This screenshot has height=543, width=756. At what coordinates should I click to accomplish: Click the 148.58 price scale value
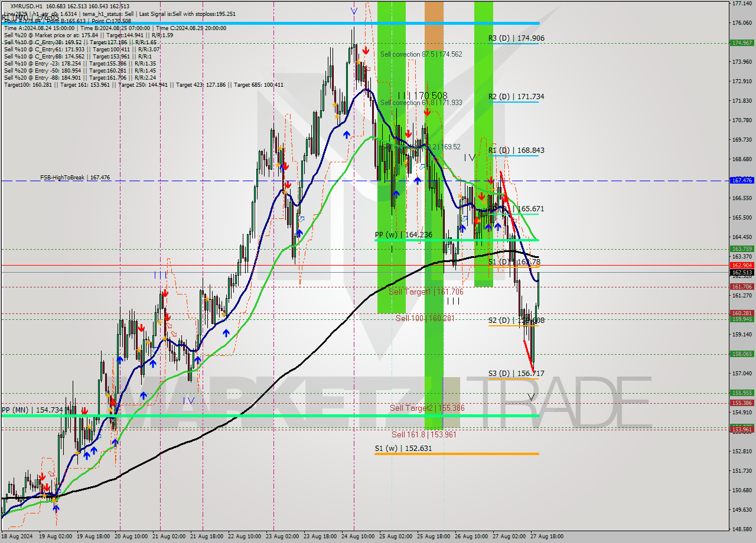[742, 528]
